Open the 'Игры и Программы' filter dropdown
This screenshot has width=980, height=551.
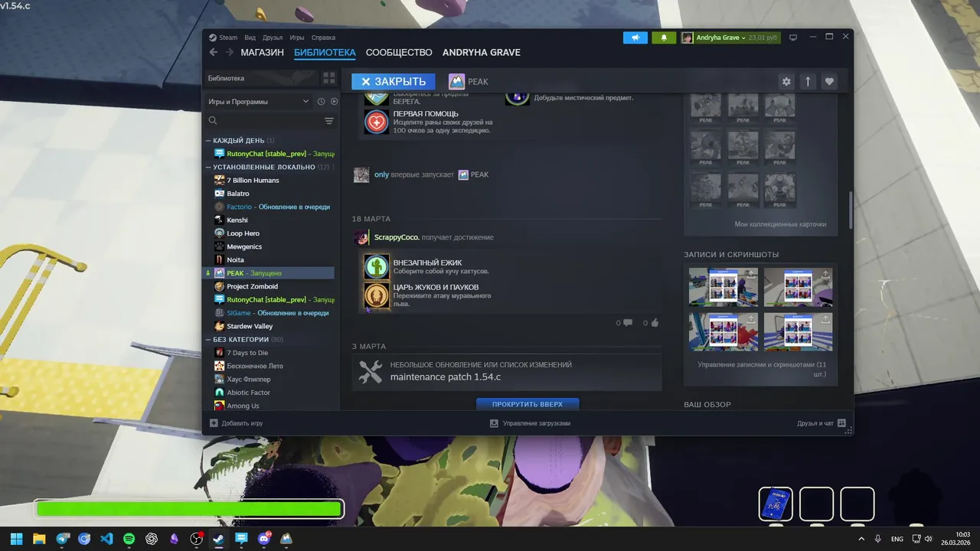[259, 102]
